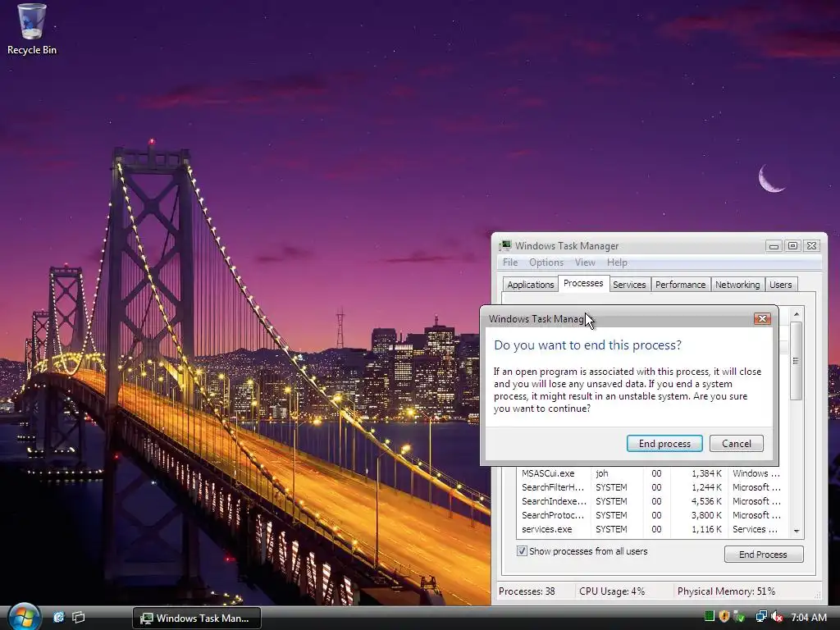This screenshot has width=840, height=630.
Task: Select the SearchIndexe... process row
Action: [x=651, y=501]
